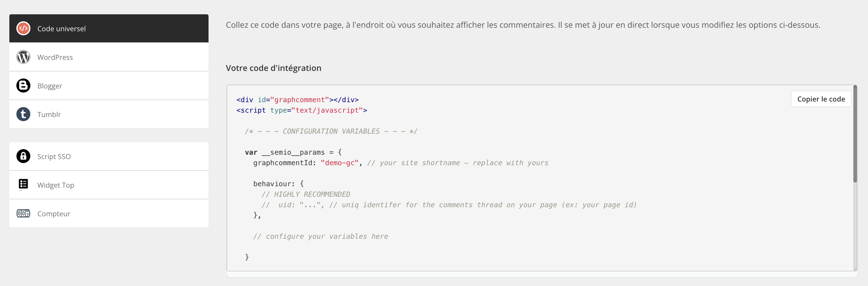
Task: Click the uid comment line in code
Action: (x=449, y=205)
